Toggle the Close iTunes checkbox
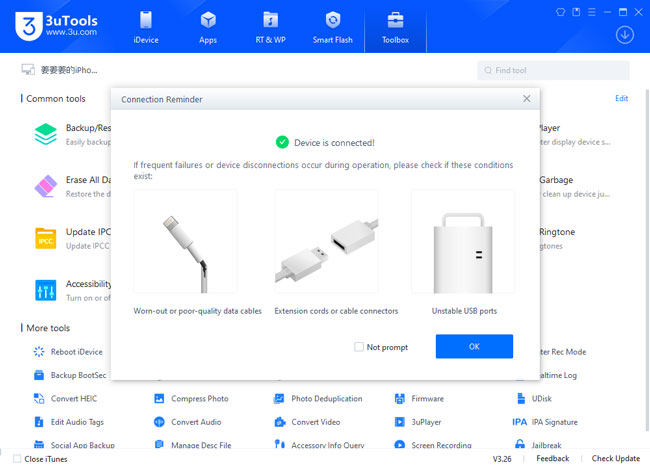This screenshot has width=650, height=468. [x=17, y=458]
